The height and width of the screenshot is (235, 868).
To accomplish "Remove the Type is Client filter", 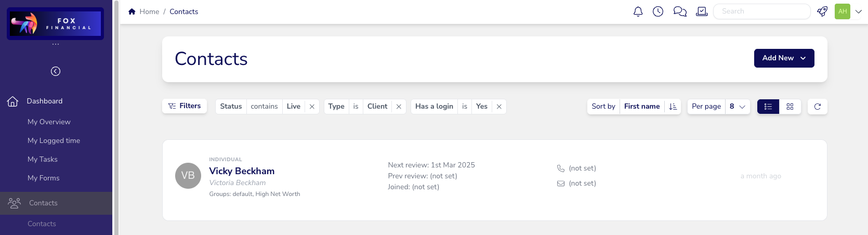I will pos(399,107).
